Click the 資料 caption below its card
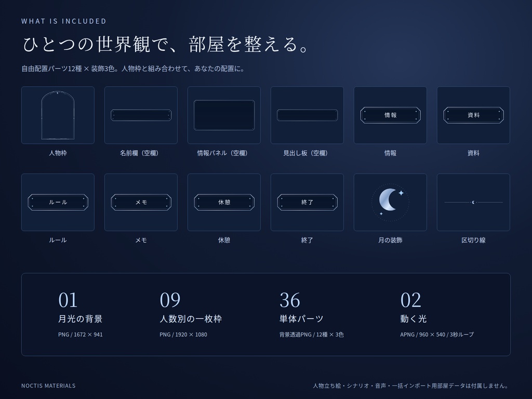 click(x=473, y=153)
